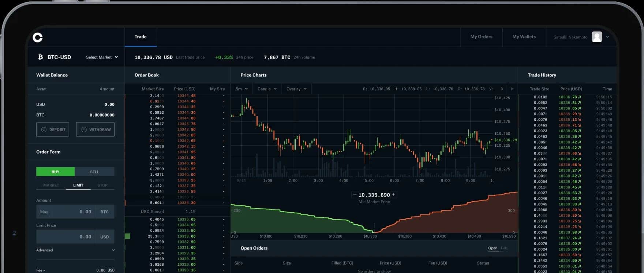Click the play arrow icon in chart toolbar
Image resolution: width=644 pixels, height=273 pixels.
click(512, 89)
